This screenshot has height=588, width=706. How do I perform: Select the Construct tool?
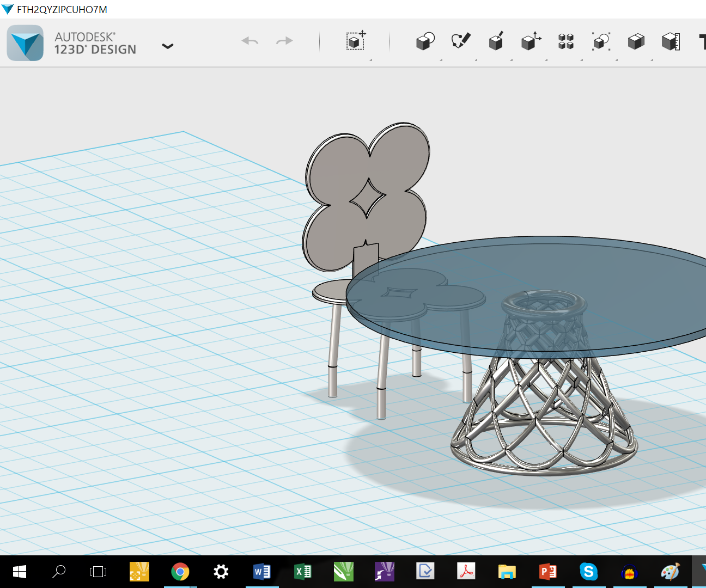click(496, 41)
